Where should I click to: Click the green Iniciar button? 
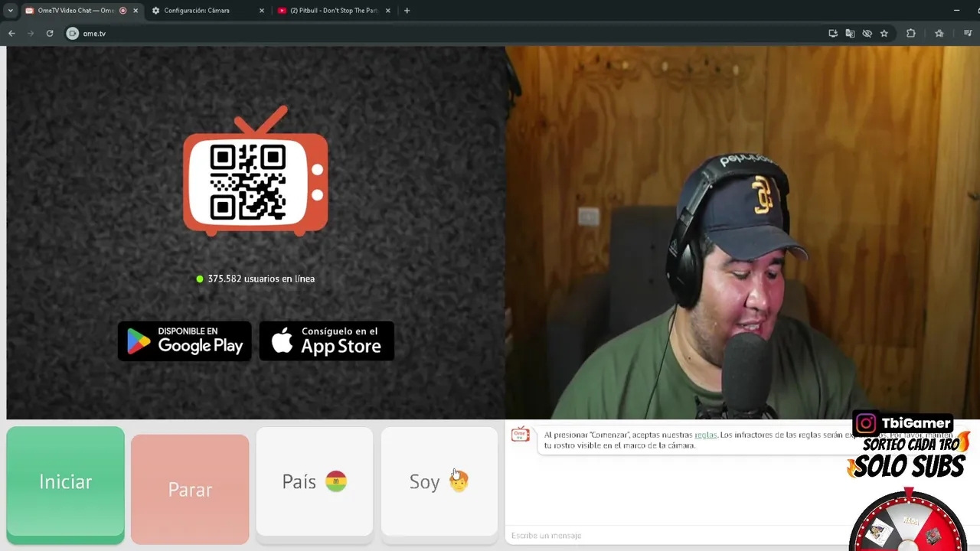[x=65, y=483]
